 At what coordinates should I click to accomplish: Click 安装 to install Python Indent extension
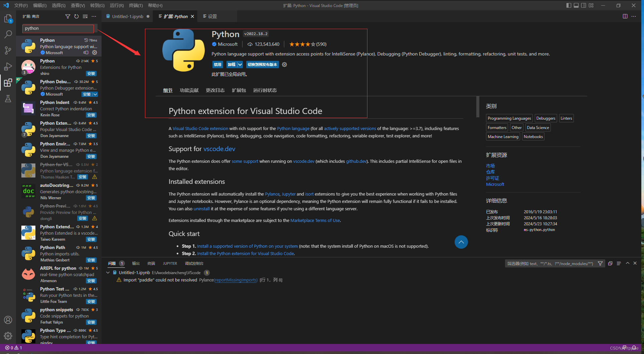click(x=91, y=115)
